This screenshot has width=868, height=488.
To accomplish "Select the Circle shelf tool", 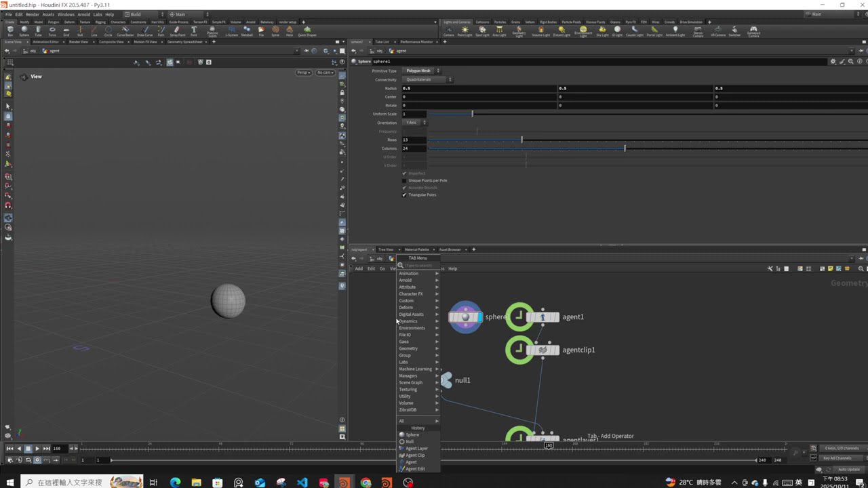I will tap(108, 31).
